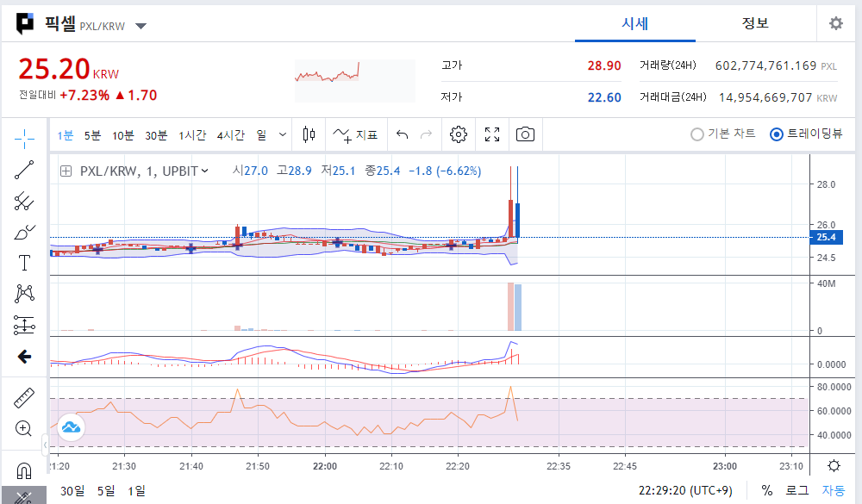Switch to the 정보 tab
Image resolution: width=862 pixels, height=504 pixels.
coord(755,23)
